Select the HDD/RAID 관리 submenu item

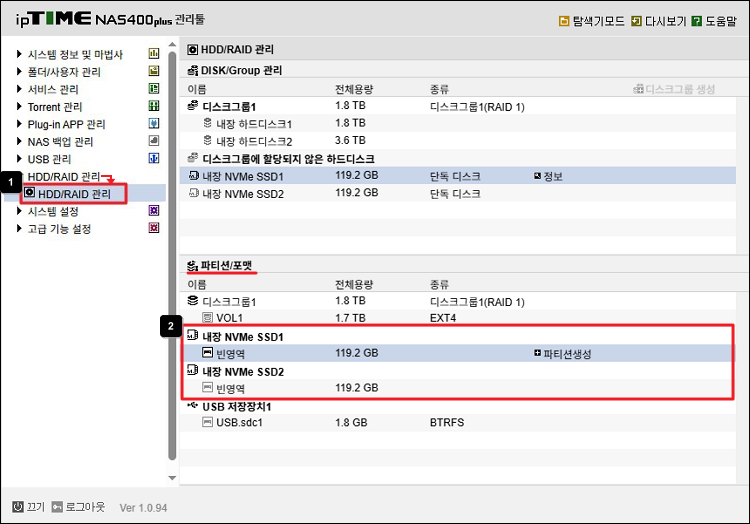74,193
